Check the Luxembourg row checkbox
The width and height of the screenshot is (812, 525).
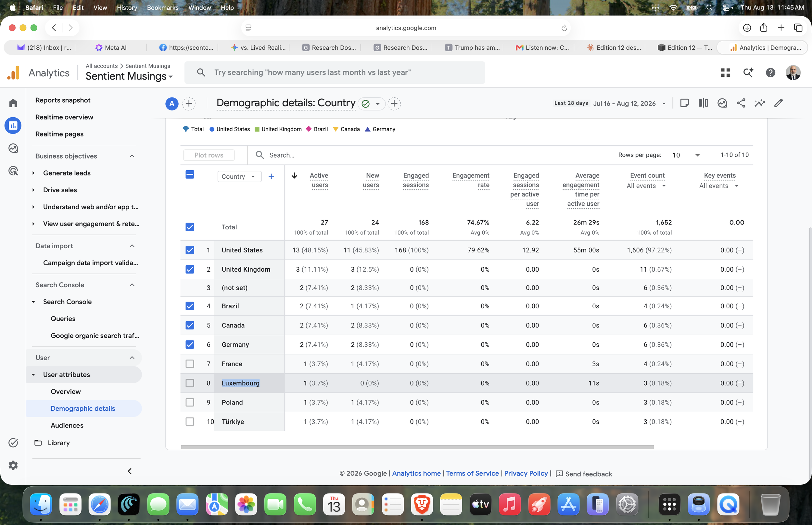190,383
